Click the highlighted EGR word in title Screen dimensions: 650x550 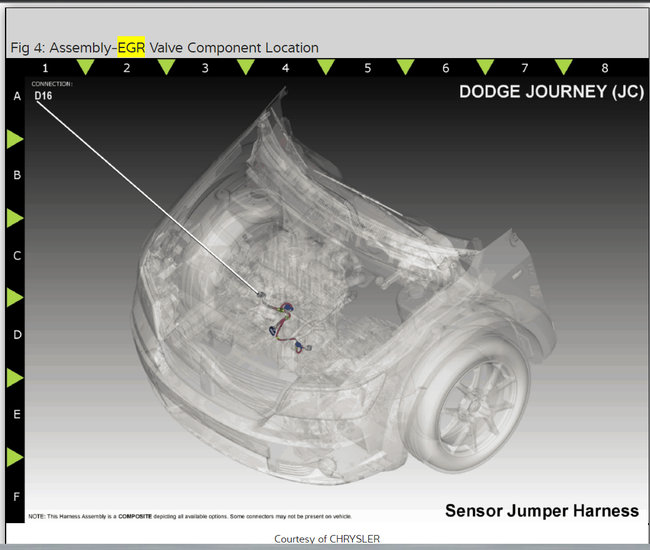pos(131,47)
